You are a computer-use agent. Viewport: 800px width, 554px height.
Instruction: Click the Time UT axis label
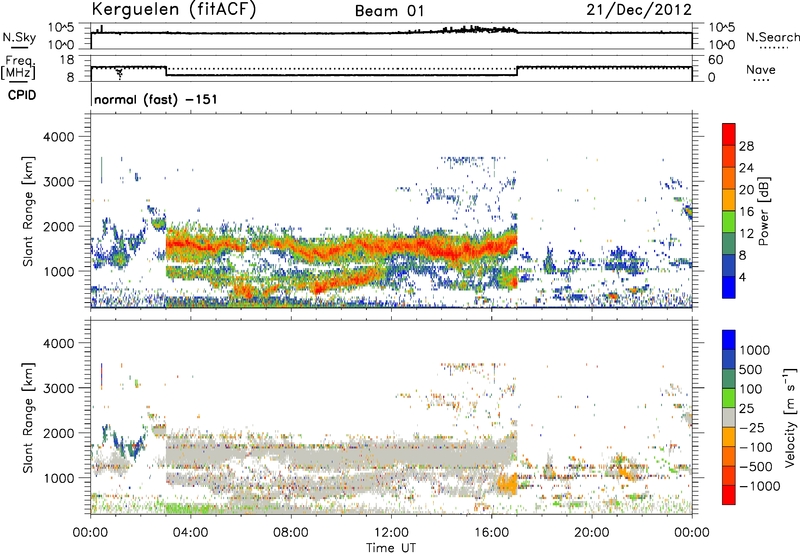(x=391, y=548)
